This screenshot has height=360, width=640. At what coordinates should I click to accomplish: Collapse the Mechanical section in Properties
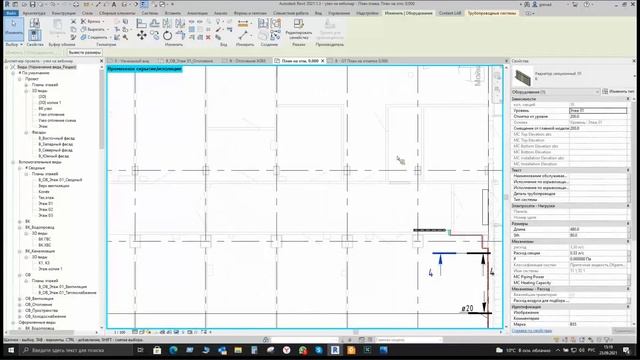click(628, 241)
